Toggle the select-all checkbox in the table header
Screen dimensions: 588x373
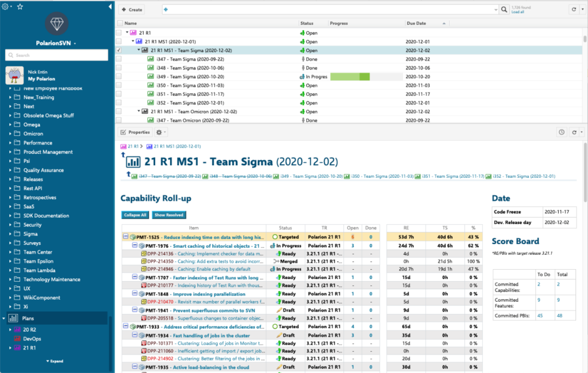120,24
